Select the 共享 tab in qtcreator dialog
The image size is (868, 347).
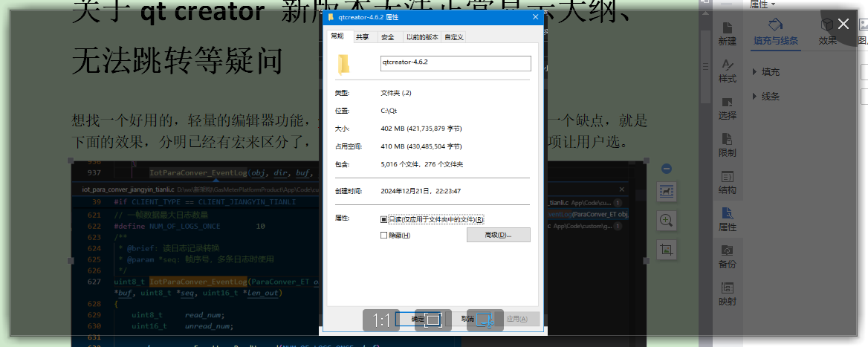362,37
